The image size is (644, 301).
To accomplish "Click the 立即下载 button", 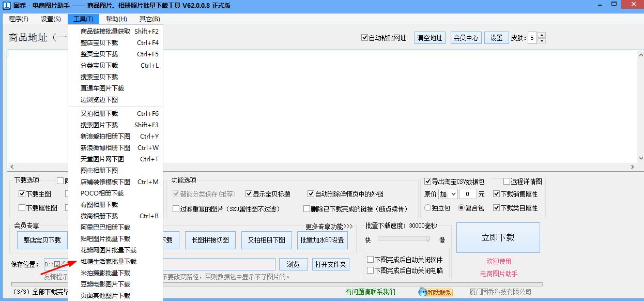I will [x=497, y=238].
